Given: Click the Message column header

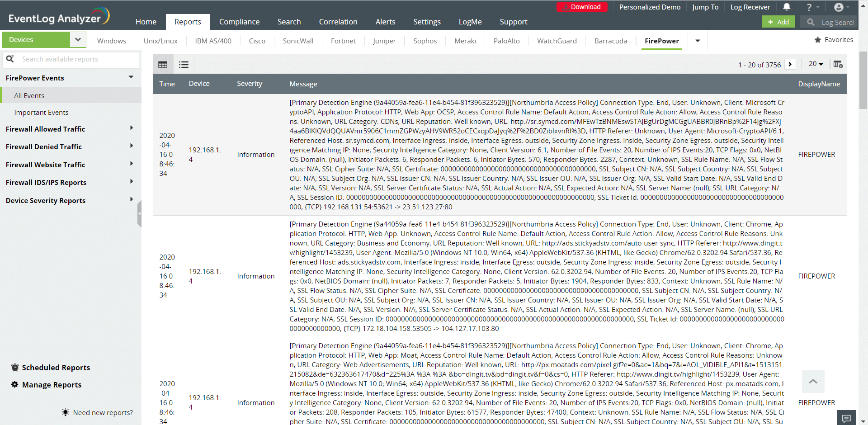Looking at the screenshot, I should point(303,84).
